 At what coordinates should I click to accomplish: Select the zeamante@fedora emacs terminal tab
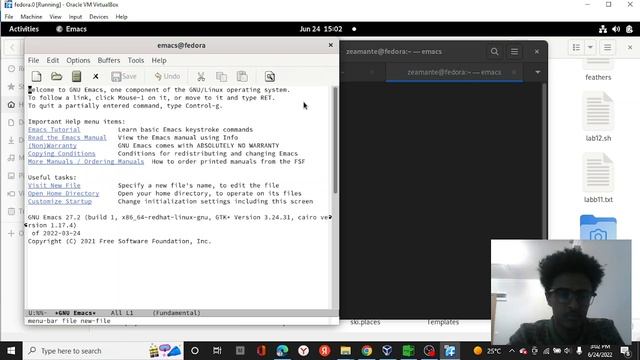[x=454, y=72]
